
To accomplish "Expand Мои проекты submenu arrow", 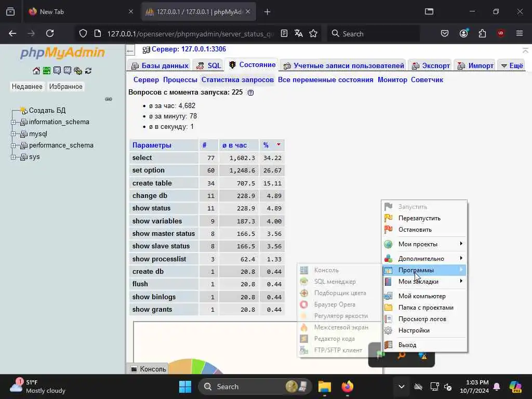I will point(461,244).
